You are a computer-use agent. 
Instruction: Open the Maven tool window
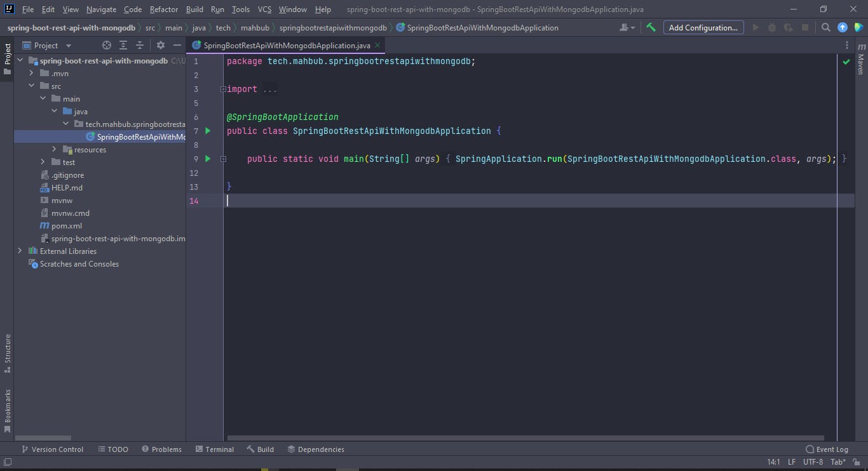861,60
